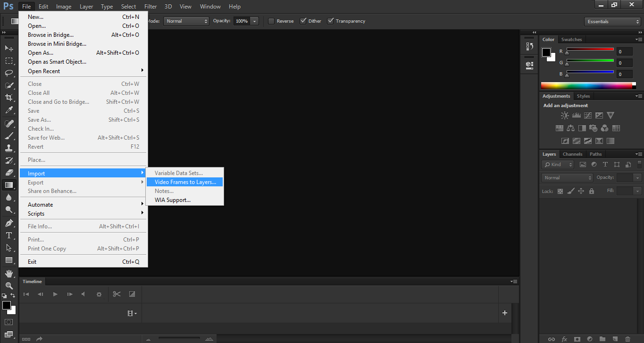The width and height of the screenshot is (644, 343).
Task: Pick the Brush tool
Action: tap(9, 135)
